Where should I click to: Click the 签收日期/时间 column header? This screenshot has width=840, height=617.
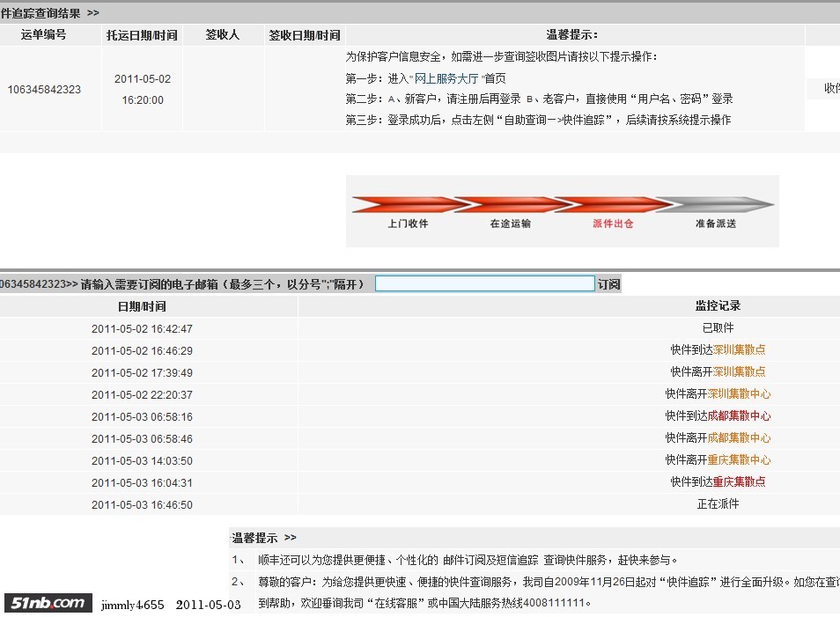click(x=305, y=35)
